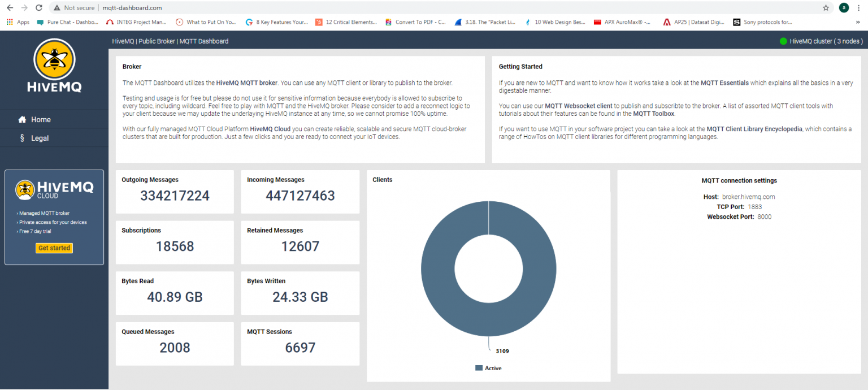Viewport: 868px width, 390px height.
Task: Click the Bytes Read value 40.89 GB
Action: click(x=175, y=297)
